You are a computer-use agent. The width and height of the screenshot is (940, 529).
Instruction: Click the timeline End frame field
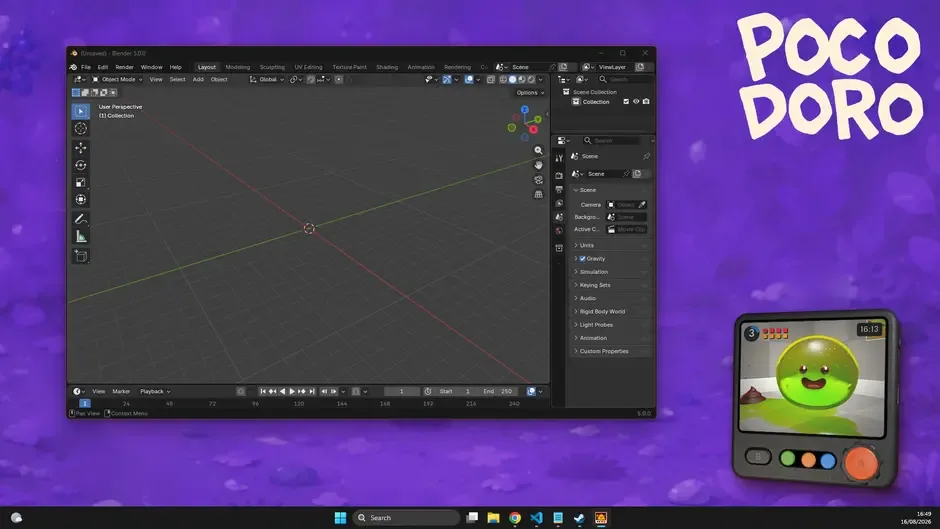tap(498, 392)
